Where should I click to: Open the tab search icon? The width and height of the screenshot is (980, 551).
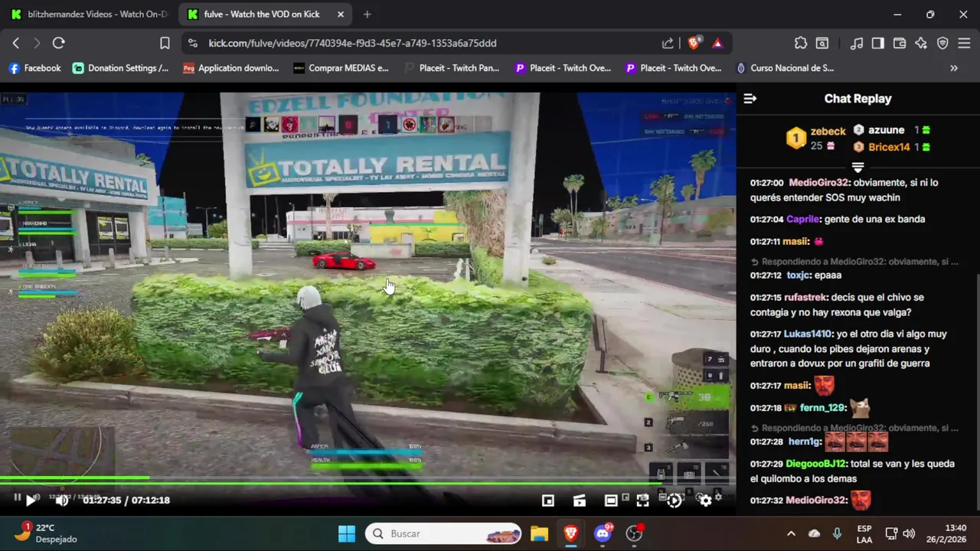pos(822,44)
